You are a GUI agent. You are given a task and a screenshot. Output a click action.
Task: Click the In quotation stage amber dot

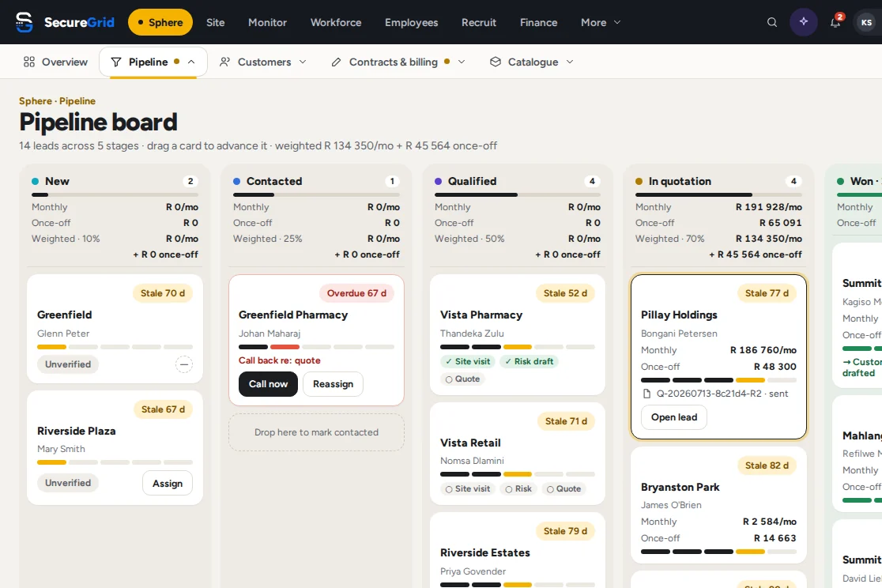coord(639,181)
